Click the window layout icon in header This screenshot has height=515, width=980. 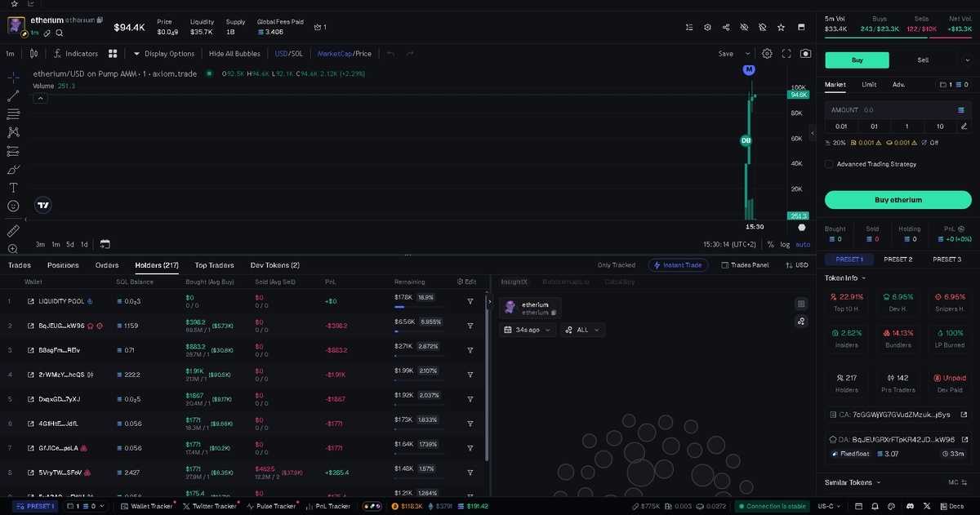[800, 27]
